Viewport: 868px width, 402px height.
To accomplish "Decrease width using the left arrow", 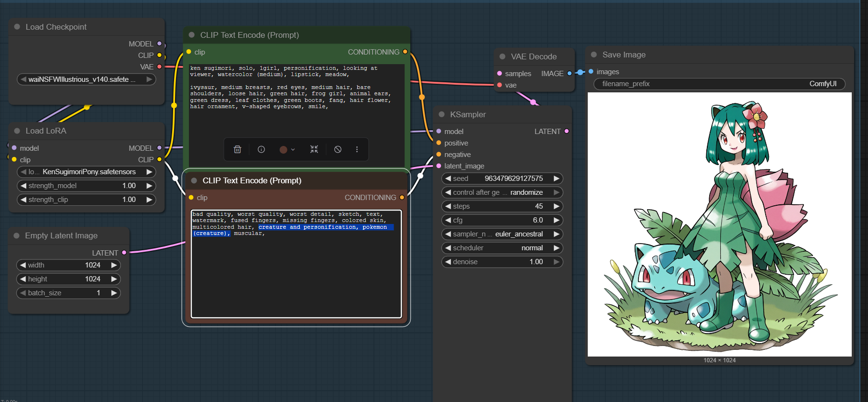I will click(22, 265).
